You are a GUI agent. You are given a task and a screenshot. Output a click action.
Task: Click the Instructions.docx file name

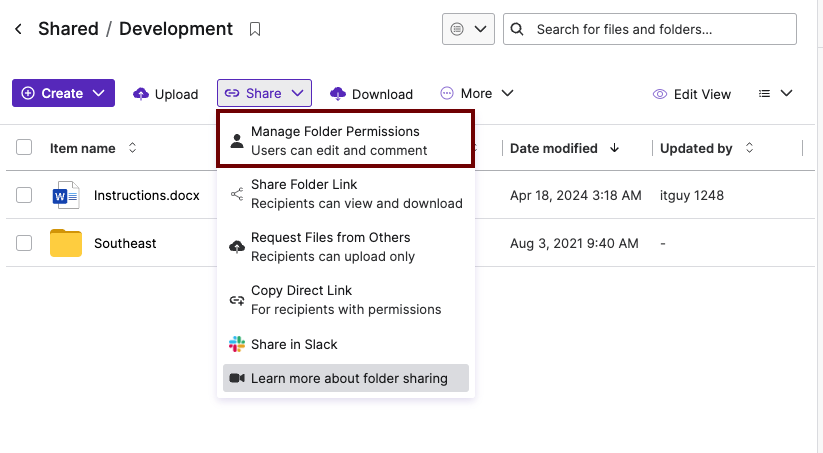[146, 195]
